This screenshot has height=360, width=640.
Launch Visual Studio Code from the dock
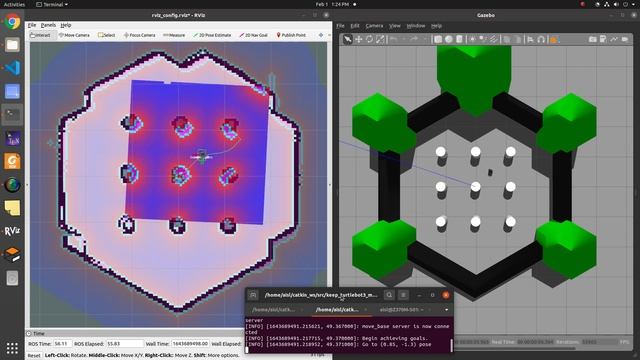pos(12,68)
